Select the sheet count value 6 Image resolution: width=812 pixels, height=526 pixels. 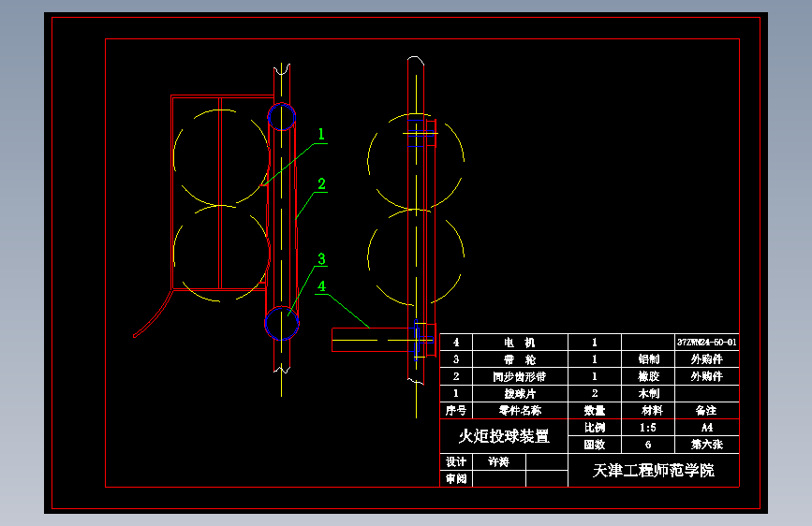[x=648, y=445]
